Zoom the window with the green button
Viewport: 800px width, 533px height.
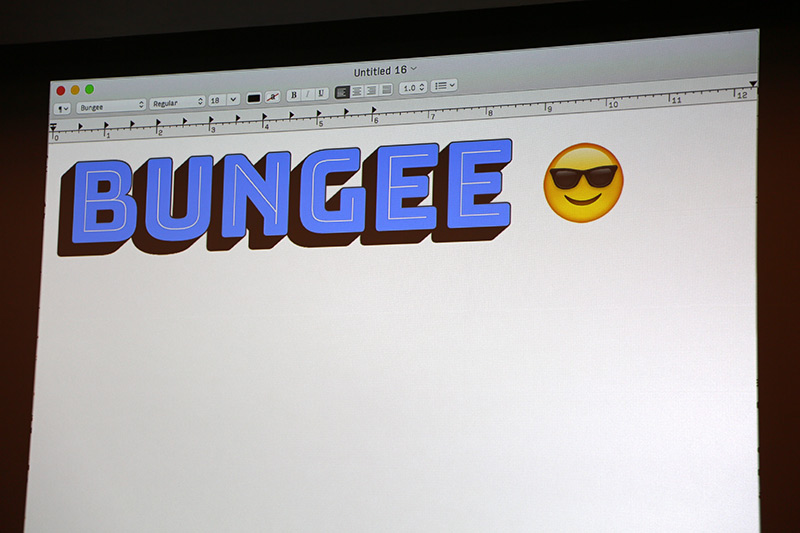pyautogui.click(x=89, y=89)
